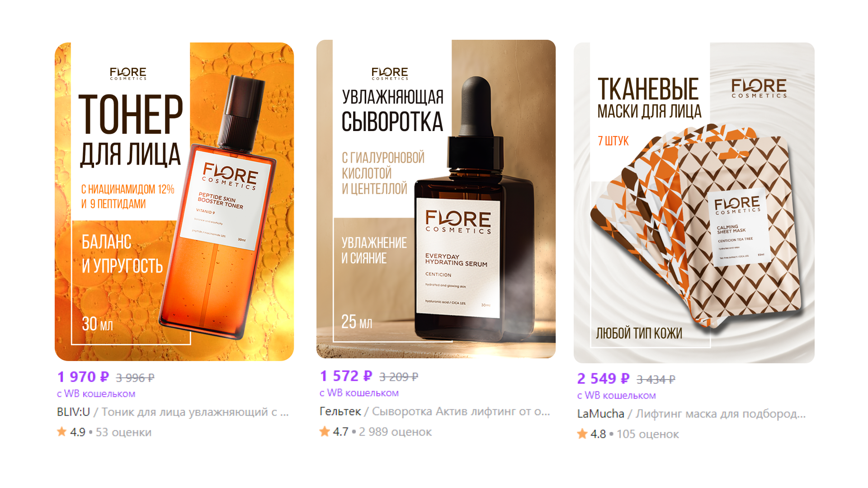Image resolution: width=868 pixels, height=488 pixels.
Task: View the 105 оценок reviews
Action: 648,434
